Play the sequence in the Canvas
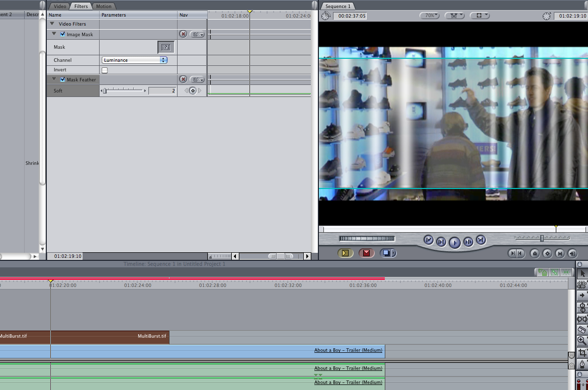This screenshot has width=588, height=390. [455, 243]
